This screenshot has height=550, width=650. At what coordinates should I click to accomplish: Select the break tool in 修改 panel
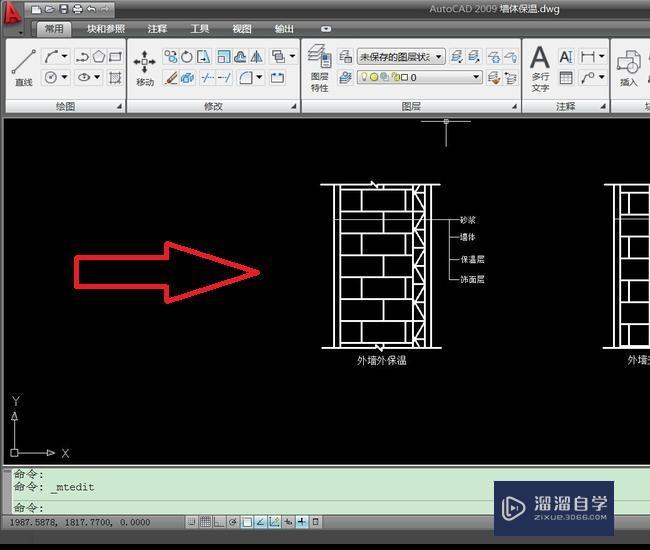click(x=277, y=78)
